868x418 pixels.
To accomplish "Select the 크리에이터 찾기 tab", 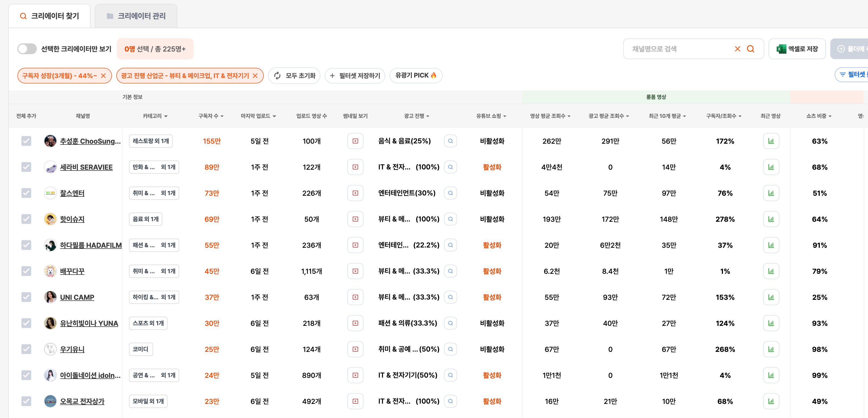I will (50, 16).
